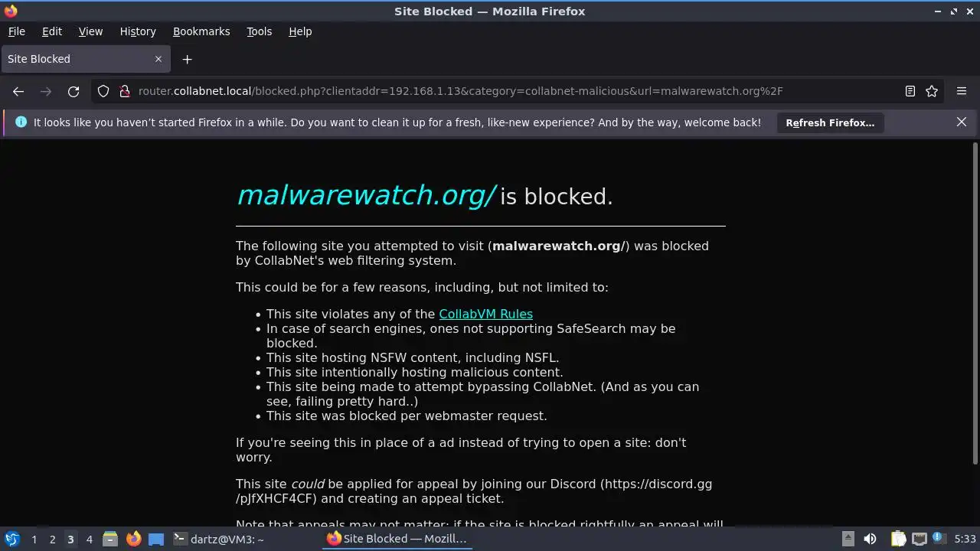This screenshot has height=551, width=980.
Task: Open the tracking protection shield icon
Action: (103, 91)
